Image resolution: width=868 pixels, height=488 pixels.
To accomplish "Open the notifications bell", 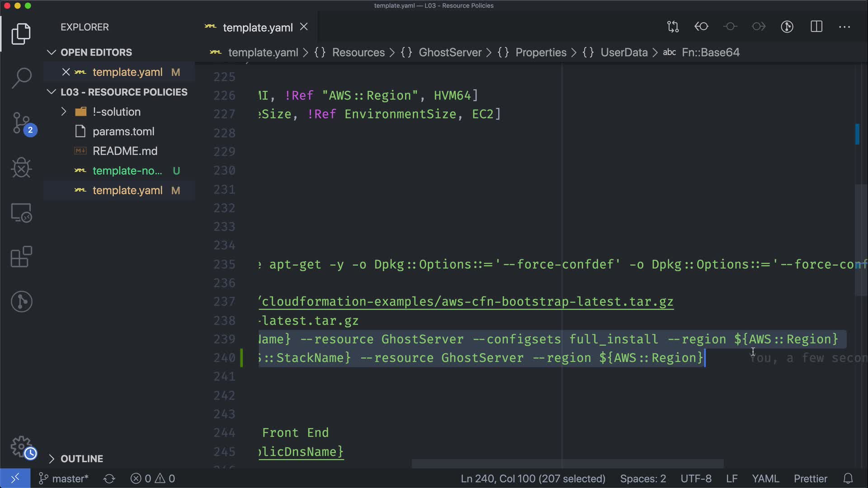I will [x=848, y=479].
